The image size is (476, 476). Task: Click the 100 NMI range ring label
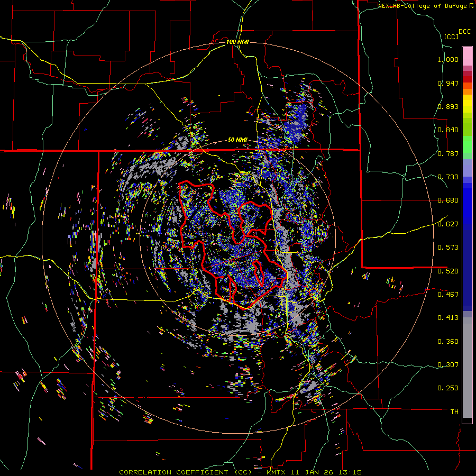click(x=237, y=42)
